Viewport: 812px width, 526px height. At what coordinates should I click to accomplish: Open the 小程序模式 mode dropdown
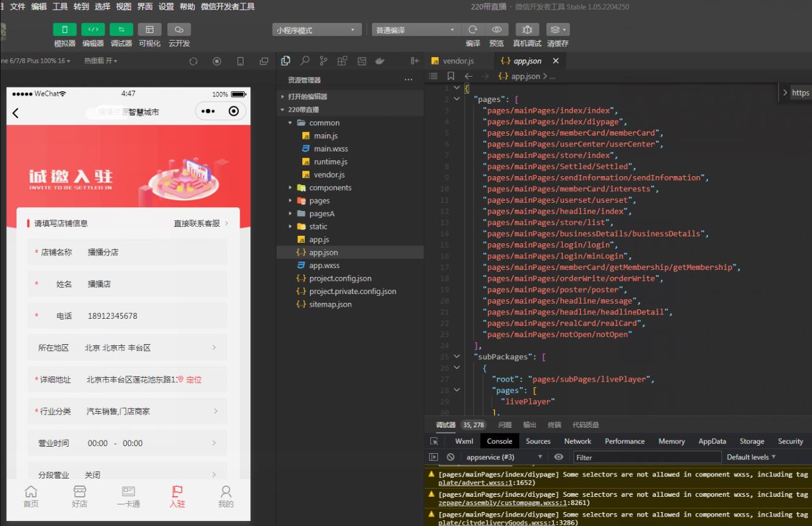click(x=317, y=30)
